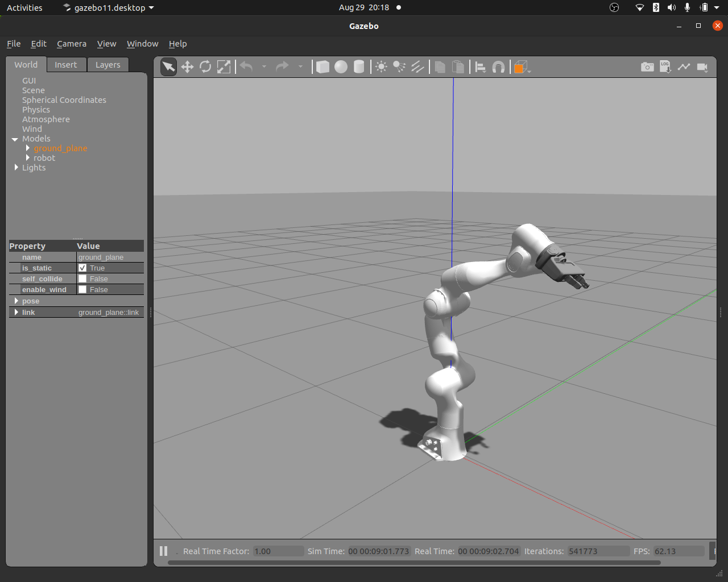Select Scene in the world tree
The width and height of the screenshot is (728, 582).
(34, 90)
